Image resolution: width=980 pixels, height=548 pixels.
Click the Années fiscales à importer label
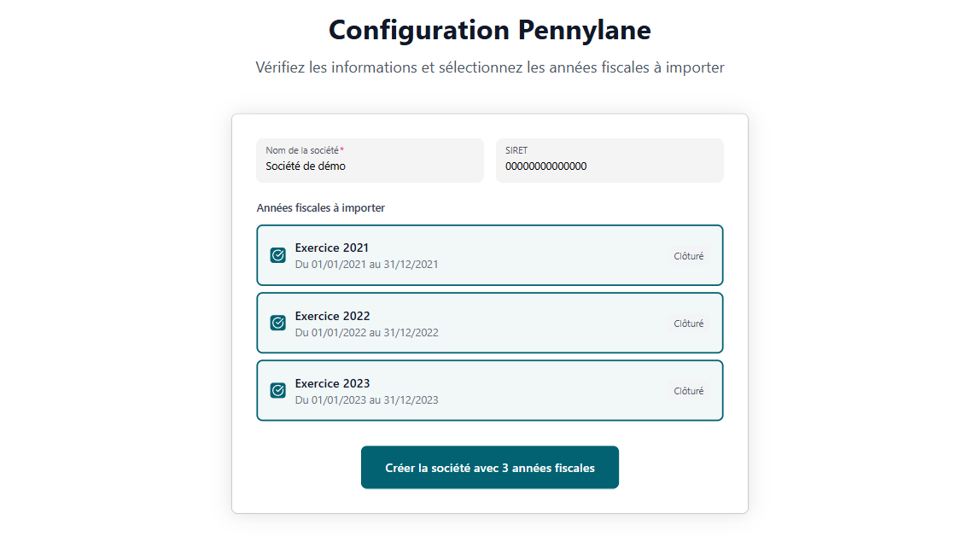click(x=320, y=207)
